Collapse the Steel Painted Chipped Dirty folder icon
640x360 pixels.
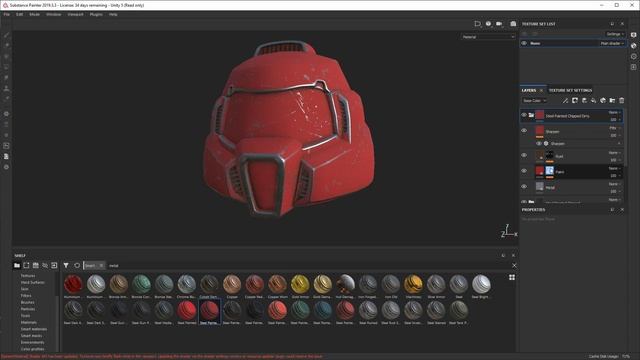pos(531,116)
